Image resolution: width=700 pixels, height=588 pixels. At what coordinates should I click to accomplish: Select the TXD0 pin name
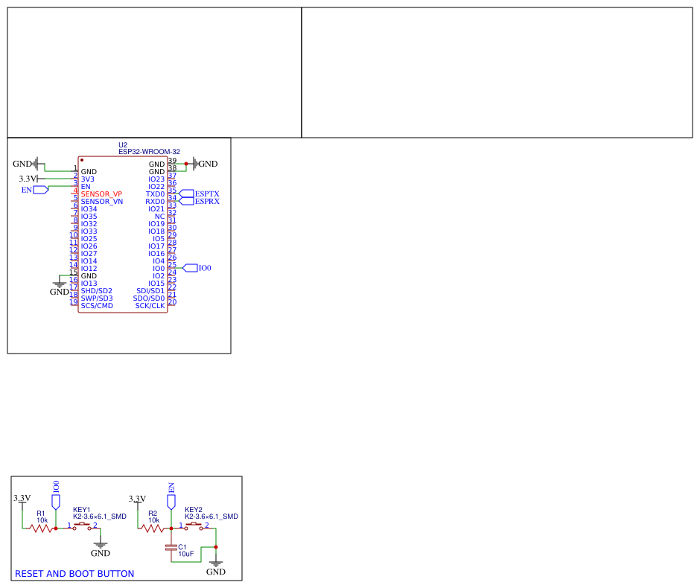[156, 194]
